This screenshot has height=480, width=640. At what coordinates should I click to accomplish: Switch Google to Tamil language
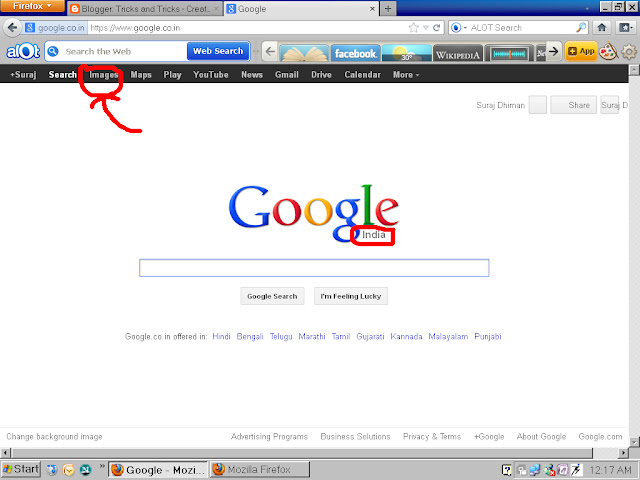click(x=341, y=337)
